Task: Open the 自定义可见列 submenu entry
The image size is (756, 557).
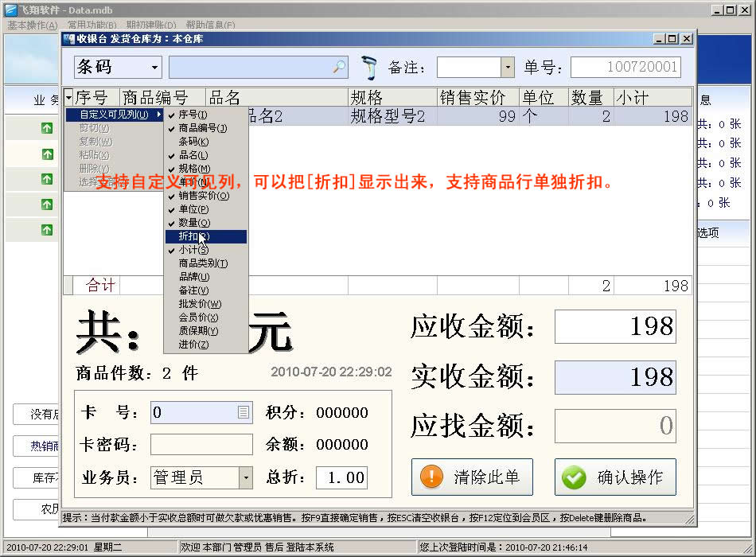Action: pos(114,115)
